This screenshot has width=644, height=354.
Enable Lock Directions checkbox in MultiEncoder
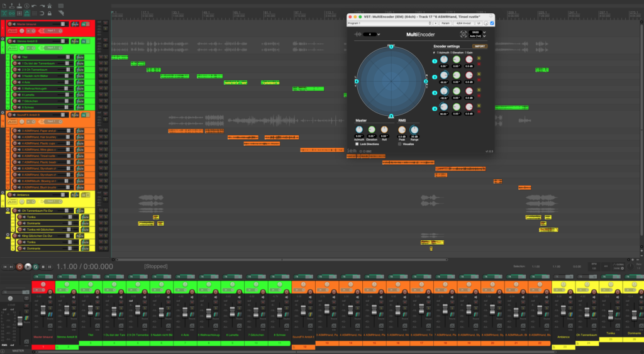click(x=357, y=144)
